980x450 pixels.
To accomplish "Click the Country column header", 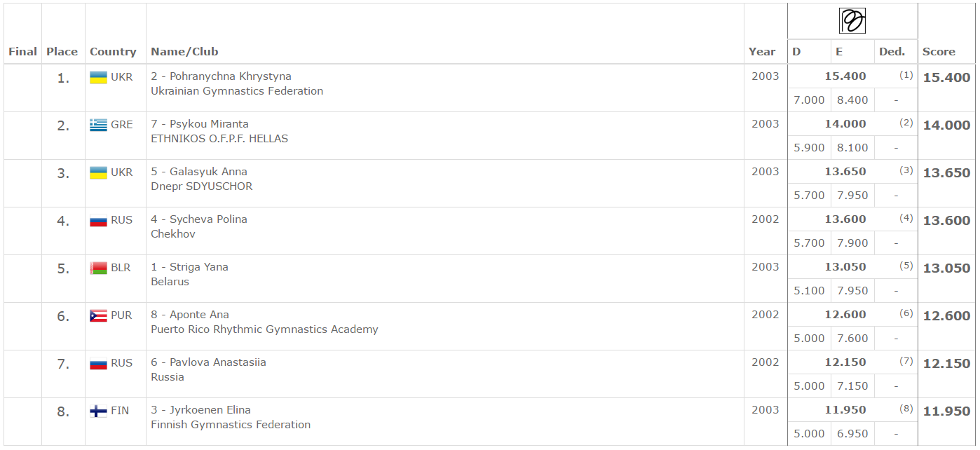I will point(113,52).
